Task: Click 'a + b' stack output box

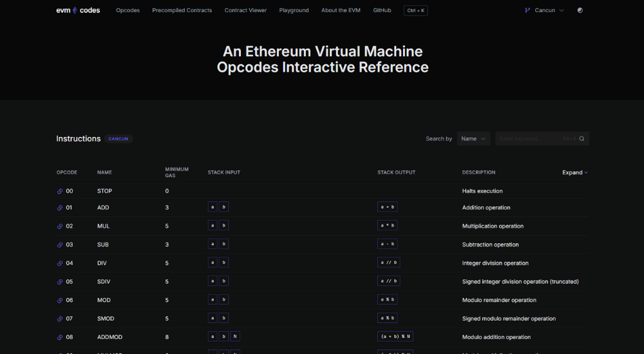Action: [387, 207]
